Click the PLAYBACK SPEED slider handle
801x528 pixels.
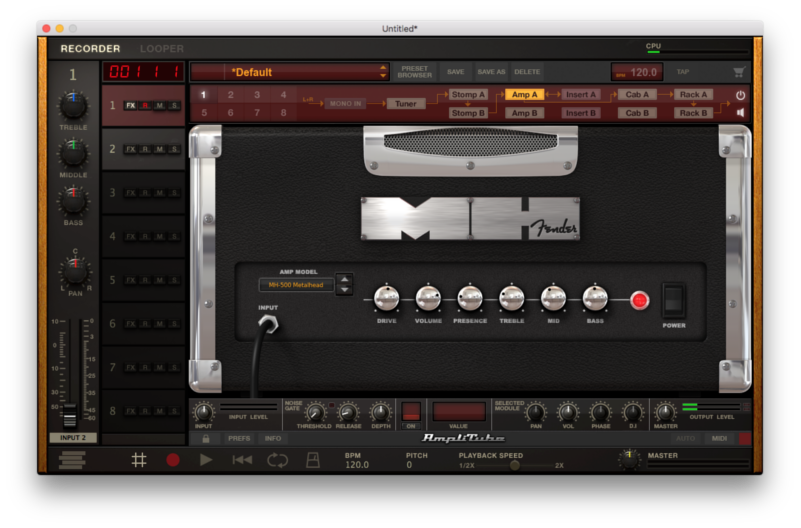click(515, 465)
